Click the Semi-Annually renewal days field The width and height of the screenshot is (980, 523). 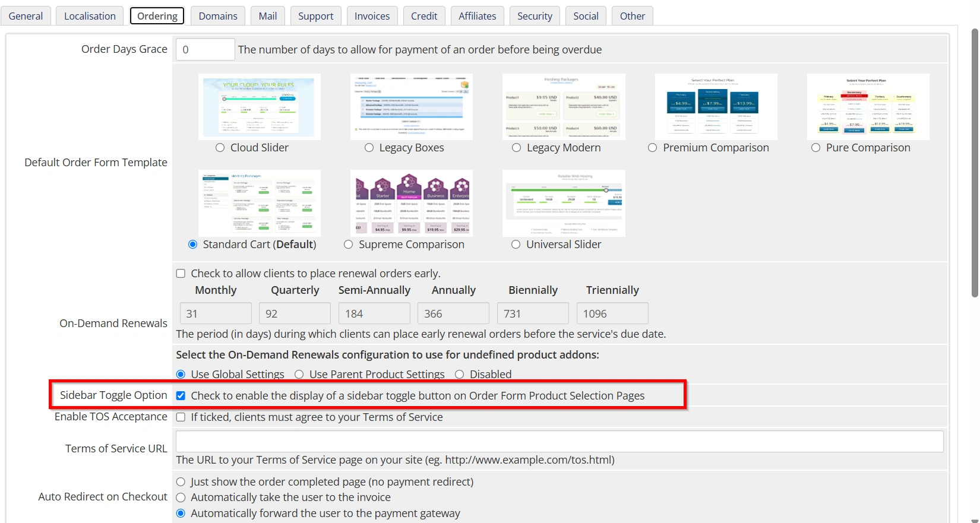(374, 313)
